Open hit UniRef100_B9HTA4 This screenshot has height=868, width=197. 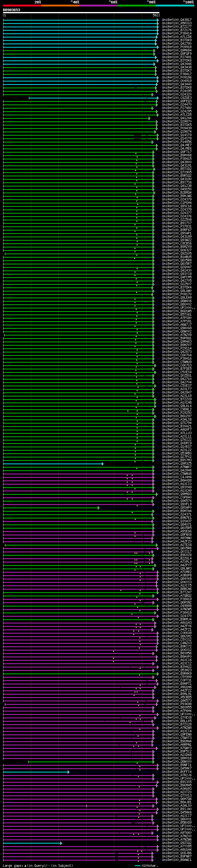(x=177, y=511)
